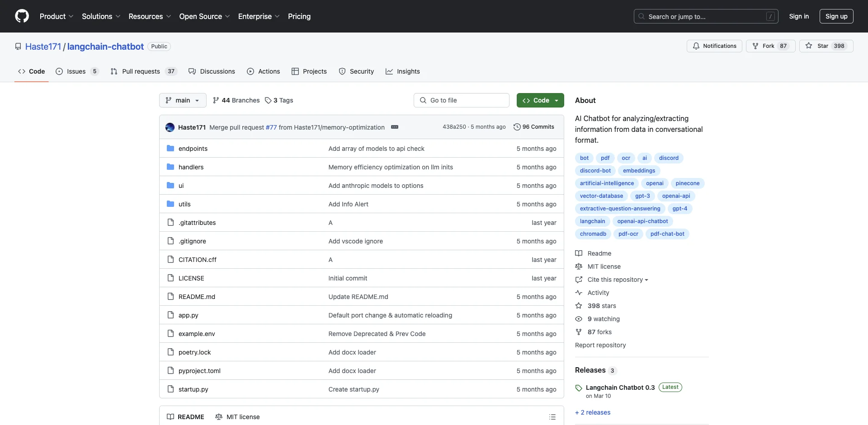Viewport: 868px width, 425px height.
Task: Open the pyproject.toml file
Action: 199,371
